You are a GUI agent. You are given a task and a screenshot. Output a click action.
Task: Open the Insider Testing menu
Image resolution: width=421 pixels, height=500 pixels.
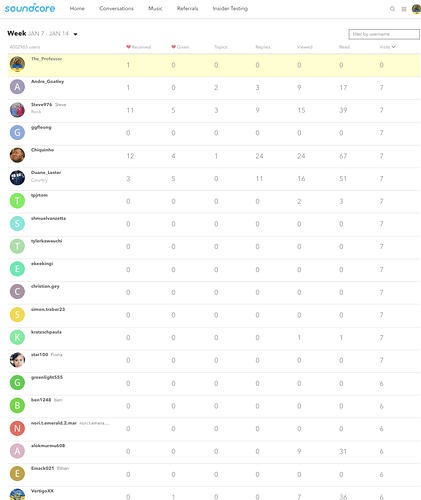tap(230, 8)
